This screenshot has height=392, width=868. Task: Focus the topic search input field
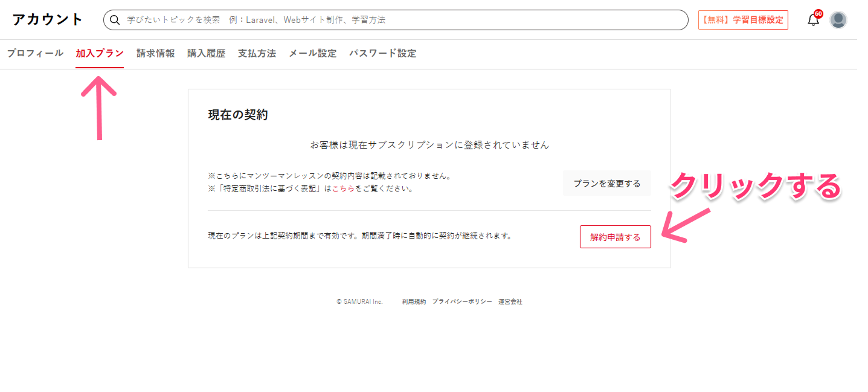[399, 20]
